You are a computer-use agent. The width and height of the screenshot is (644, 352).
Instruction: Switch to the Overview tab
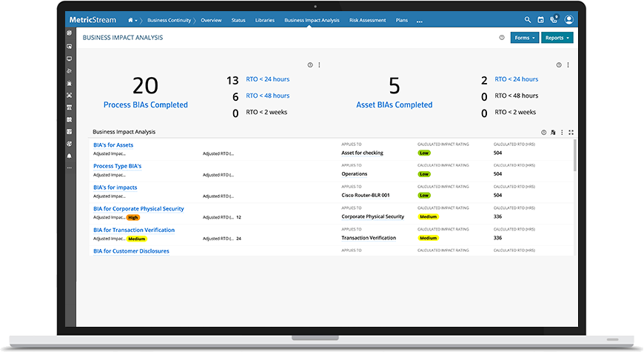click(x=211, y=20)
